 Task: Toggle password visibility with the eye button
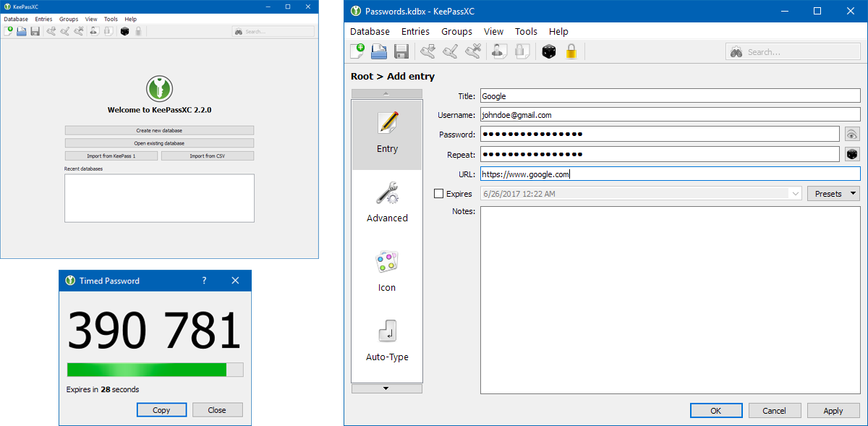[x=852, y=135]
